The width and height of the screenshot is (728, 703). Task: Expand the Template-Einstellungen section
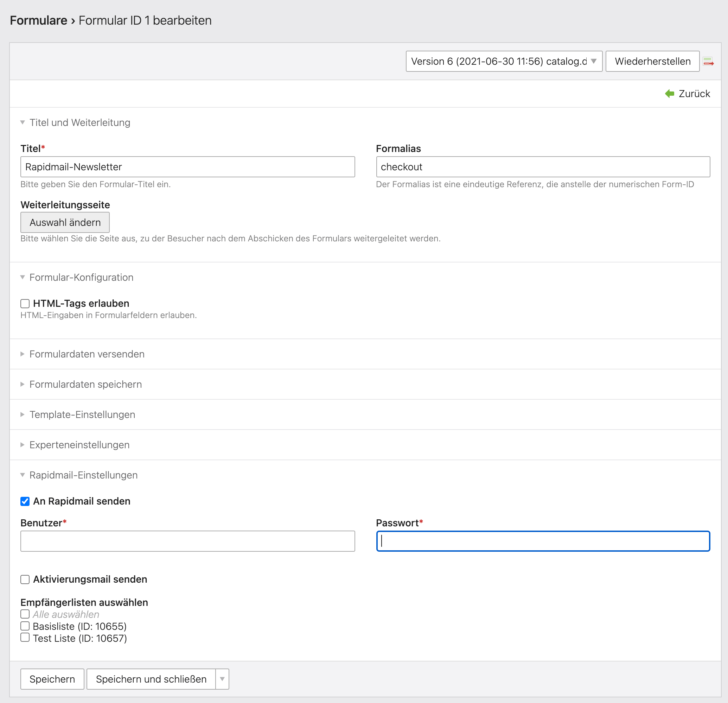(x=82, y=415)
